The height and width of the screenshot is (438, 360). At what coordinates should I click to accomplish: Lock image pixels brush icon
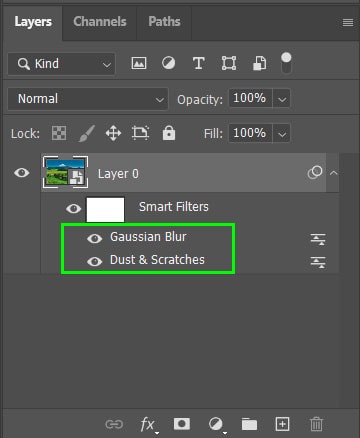87,133
